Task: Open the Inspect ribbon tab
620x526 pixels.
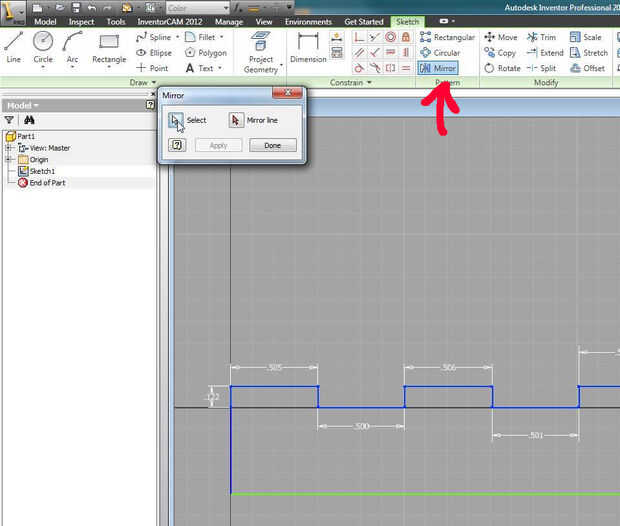Action: [x=81, y=22]
